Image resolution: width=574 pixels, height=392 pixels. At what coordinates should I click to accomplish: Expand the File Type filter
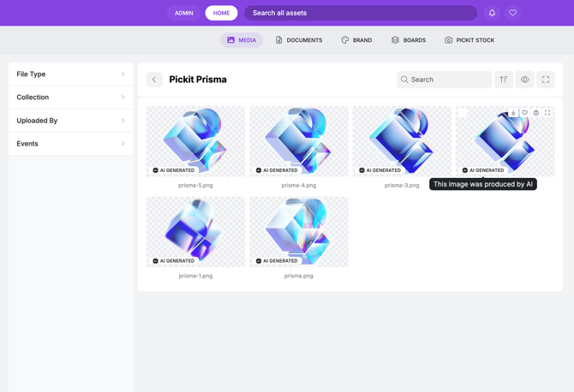coord(71,74)
